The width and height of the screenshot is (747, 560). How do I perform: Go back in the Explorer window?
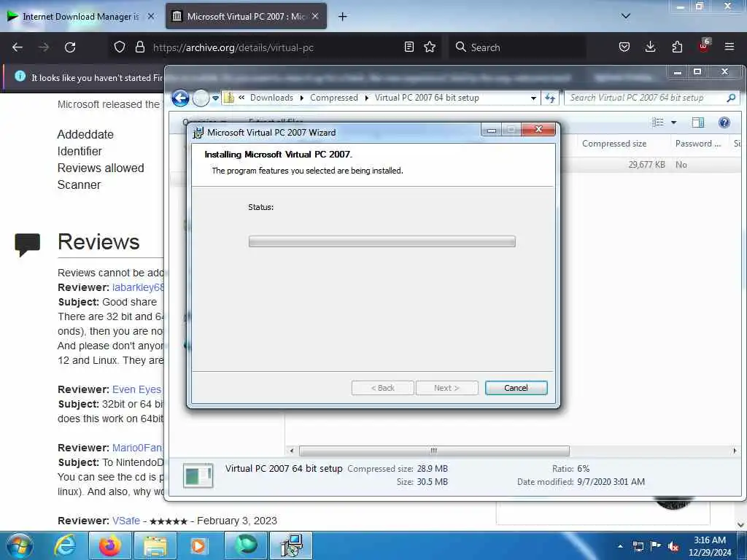coord(181,98)
